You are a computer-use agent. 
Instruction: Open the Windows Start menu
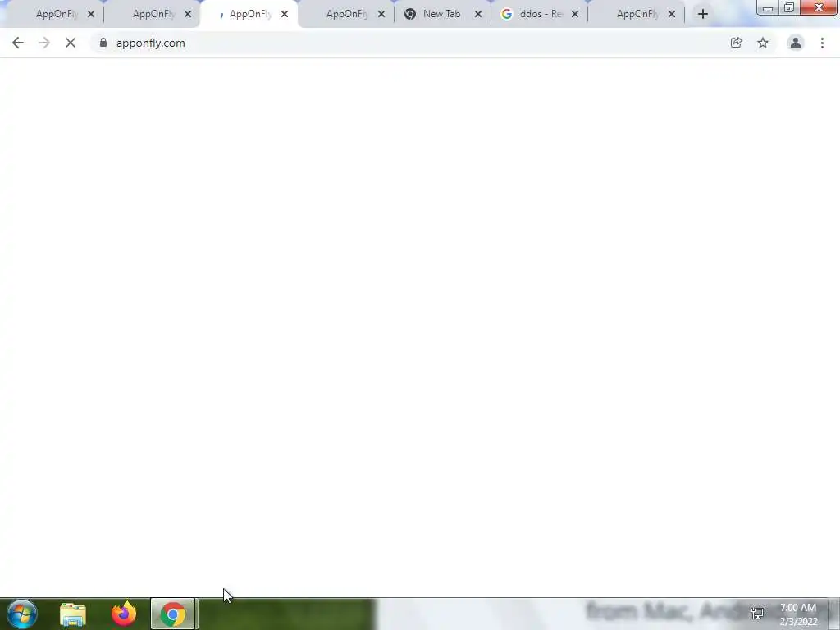point(22,614)
